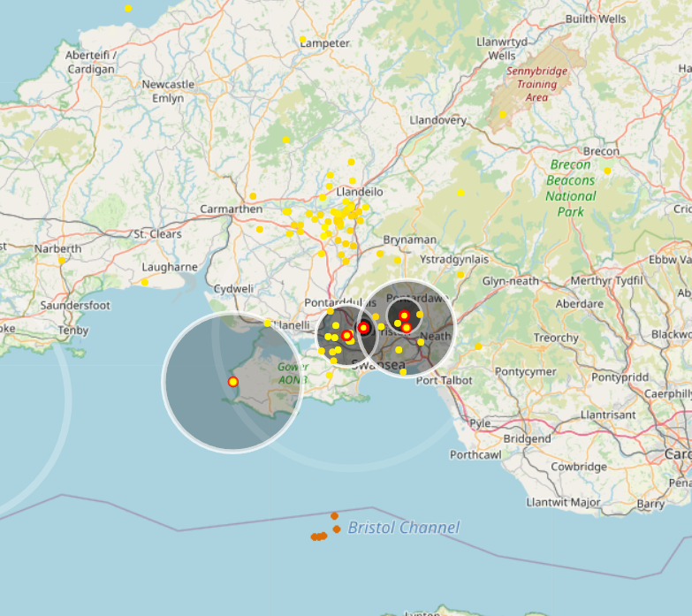The height and width of the screenshot is (616, 692).
Task: Select the 'Cydweli' label
Action: (234, 289)
